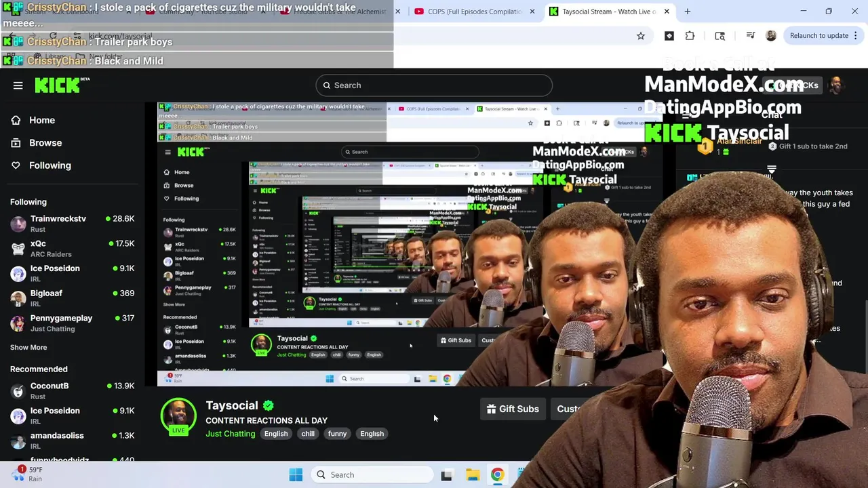This screenshot has height=488, width=868.
Task: Click the dark diamond extension icon
Action: 669,36
